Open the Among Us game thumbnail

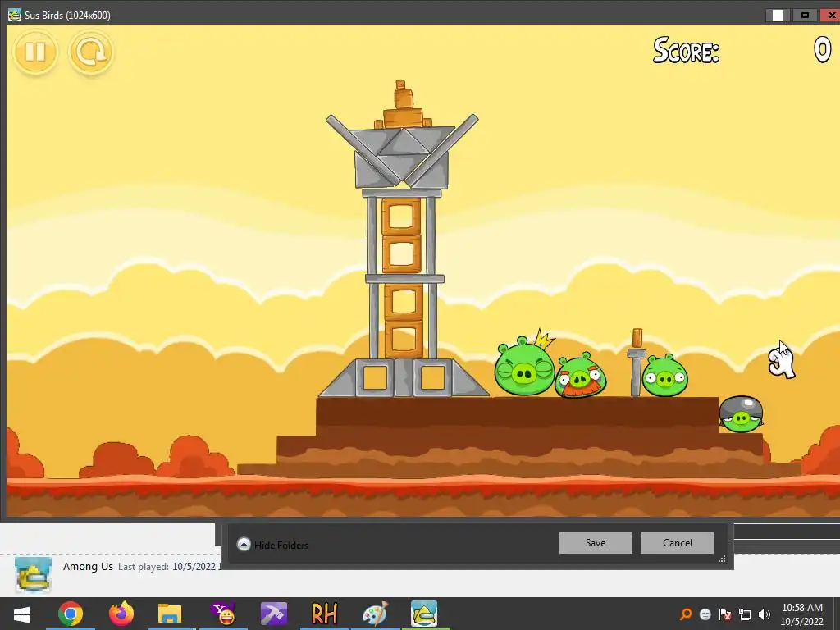(33, 574)
